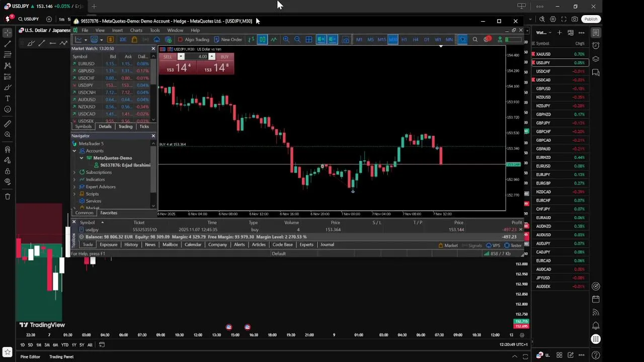Open TradingView alerts clock icon

pos(596,46)
